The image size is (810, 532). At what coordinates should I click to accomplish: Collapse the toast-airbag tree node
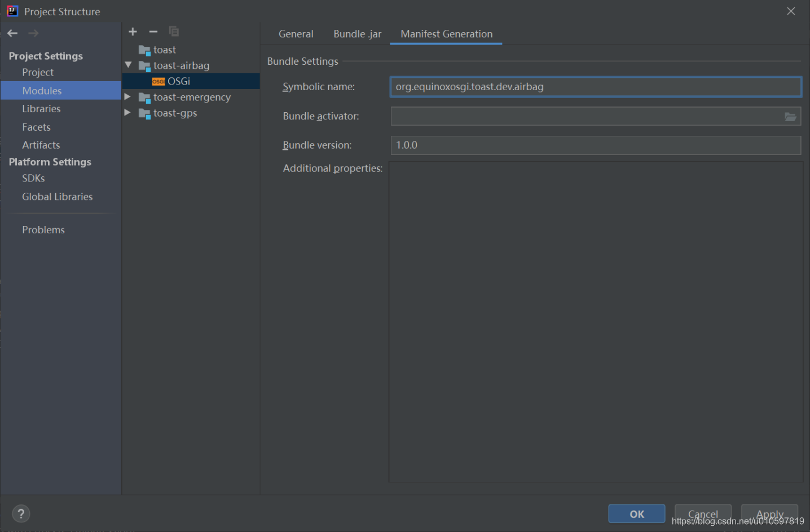pyautogui.click(x=128, y=65)
